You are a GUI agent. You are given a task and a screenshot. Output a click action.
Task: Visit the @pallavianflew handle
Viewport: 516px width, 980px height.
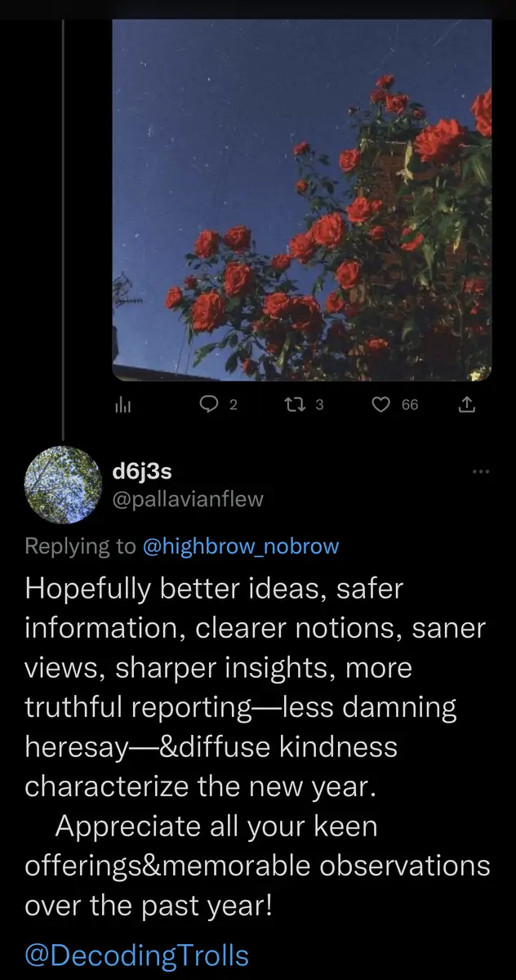(x=187, y=498)
